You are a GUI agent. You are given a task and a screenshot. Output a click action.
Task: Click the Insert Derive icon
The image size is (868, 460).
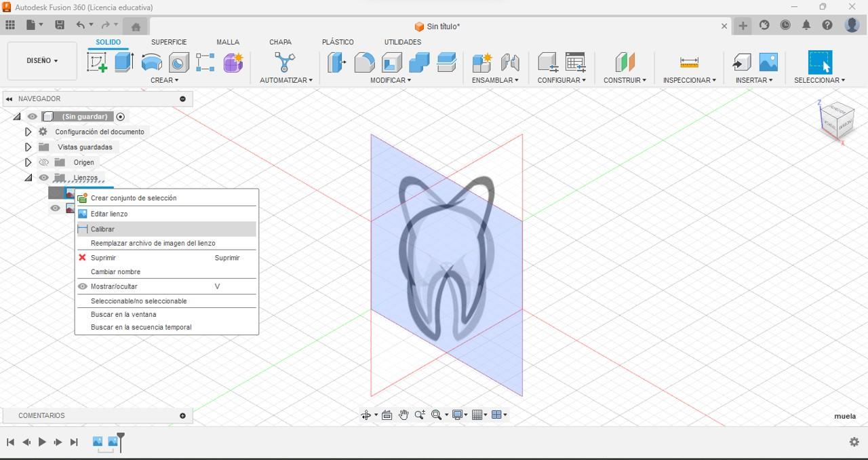(x=741, y=62)
